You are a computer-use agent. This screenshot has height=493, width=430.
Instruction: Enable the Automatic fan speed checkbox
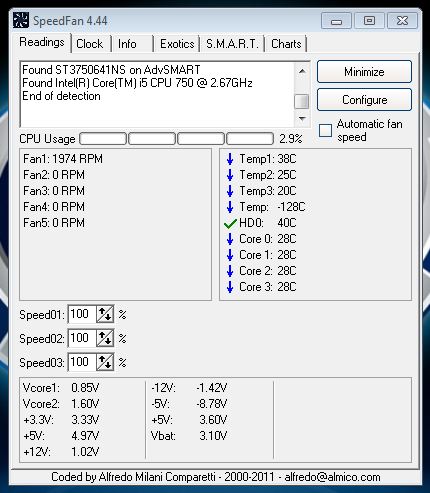pos(325,130)
